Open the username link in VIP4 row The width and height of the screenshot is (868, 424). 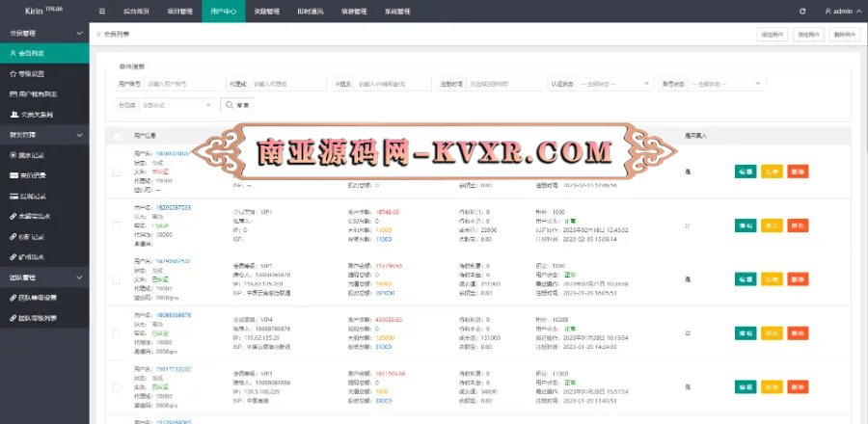(174, 315)
